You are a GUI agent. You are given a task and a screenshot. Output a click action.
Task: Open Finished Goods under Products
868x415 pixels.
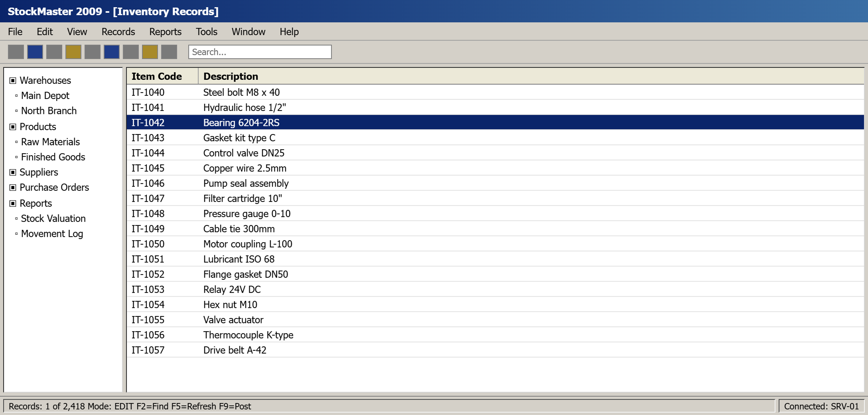(53, 157)
